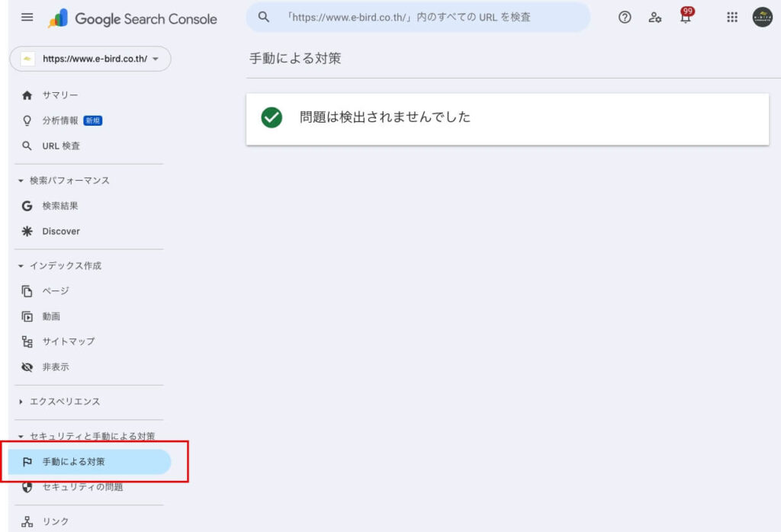Image resolution: width=781 pixels, height=532 pixels.
Task: Open the hamburger main menu
Action: (x=27, y=18)
